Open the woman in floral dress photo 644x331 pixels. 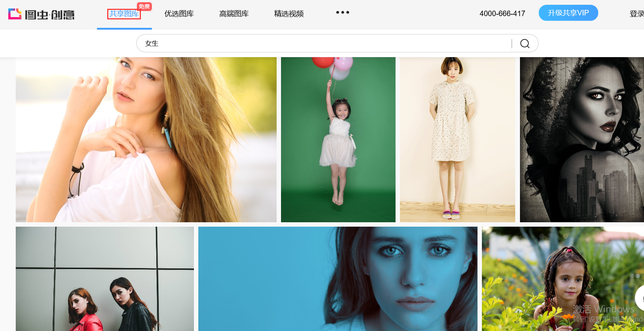tap(457, 140)
